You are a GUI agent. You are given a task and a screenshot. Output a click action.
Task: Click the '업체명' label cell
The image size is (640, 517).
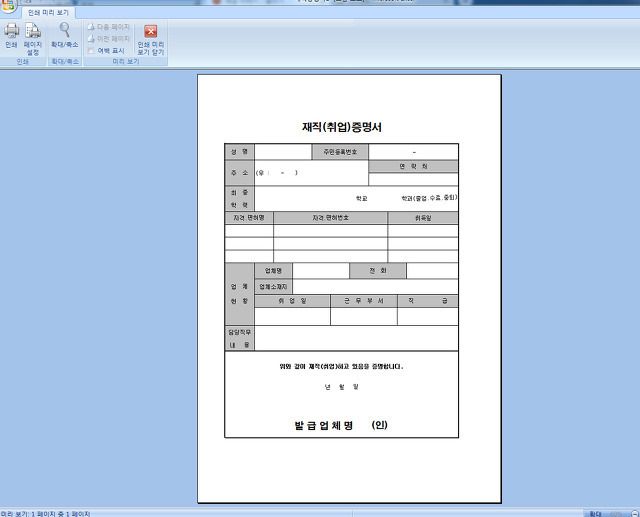pos(273,271)
